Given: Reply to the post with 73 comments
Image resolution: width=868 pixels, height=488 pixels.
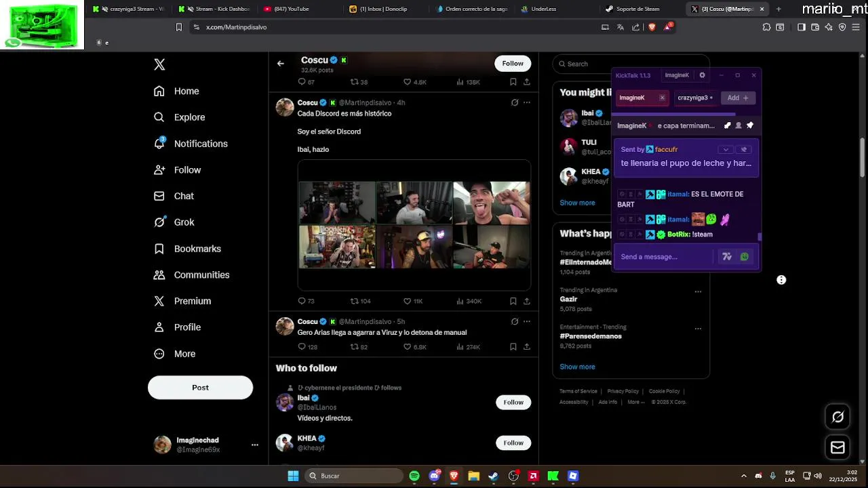Looking at the screenshot, I should (x=302, y=301).
